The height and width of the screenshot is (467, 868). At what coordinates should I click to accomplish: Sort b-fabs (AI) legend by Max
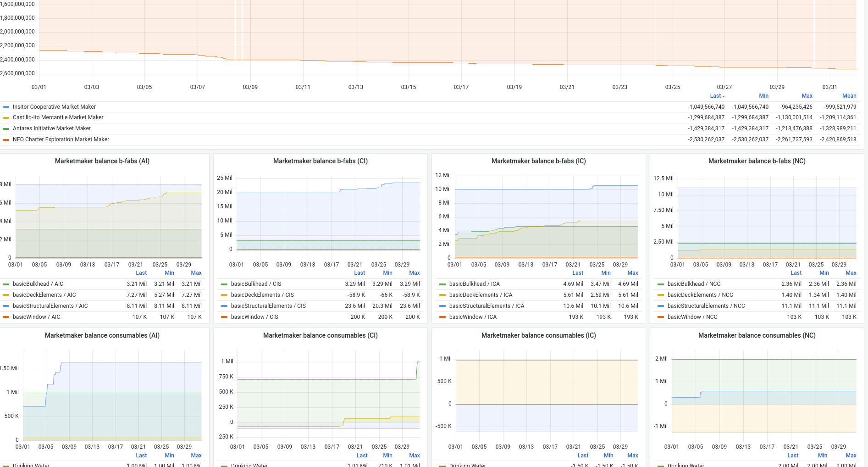tap(196, 273)
